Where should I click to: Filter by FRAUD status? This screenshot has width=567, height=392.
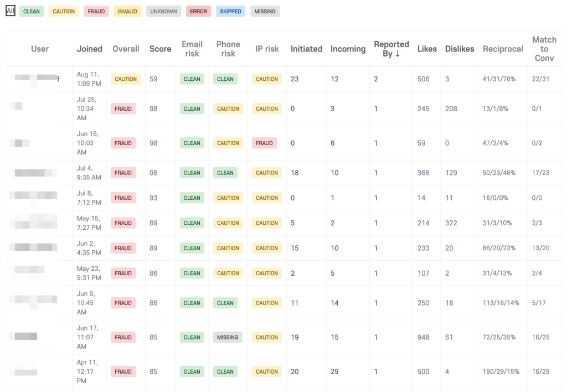[96, 11]
